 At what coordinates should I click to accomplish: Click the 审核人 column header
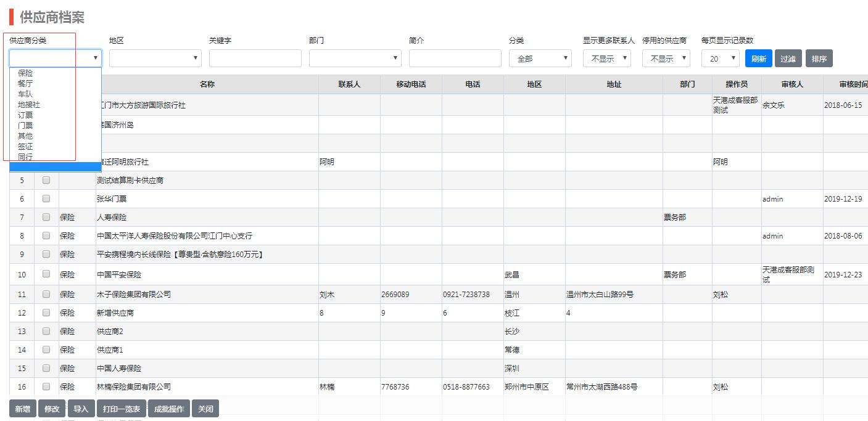pyautogui.click(x=792, y=84)
